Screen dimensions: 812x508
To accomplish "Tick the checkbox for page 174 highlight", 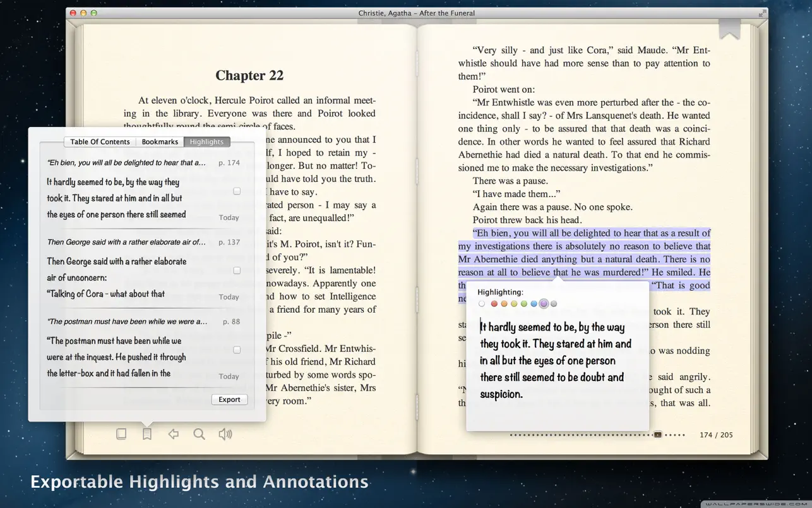I will (x=237, y=191).
